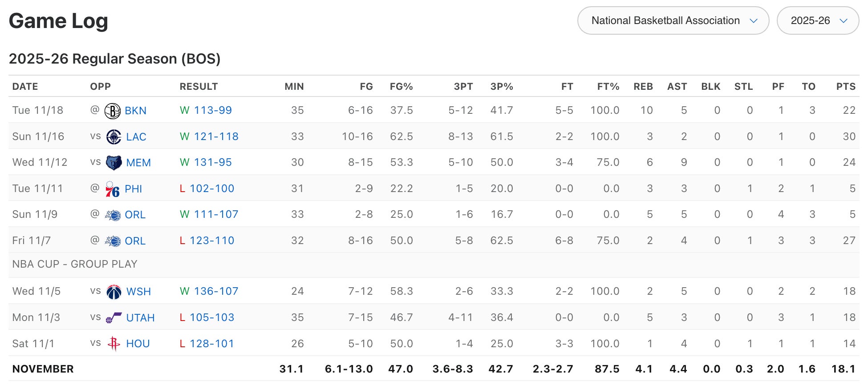Image resolution: width=868 pixels, height=385 pixels.
Task: Click the LA Clippers logo icon
Action: pyautogui.click(x=114, y=137)
